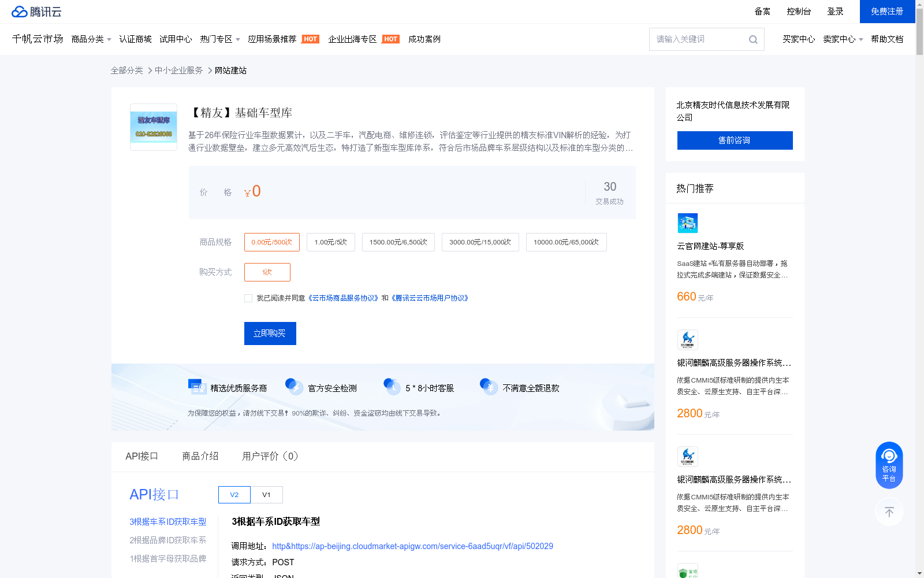Click the Tencent Cloud logo
Image resolution: width=924 pixels, height=578 pixels.
36,12
